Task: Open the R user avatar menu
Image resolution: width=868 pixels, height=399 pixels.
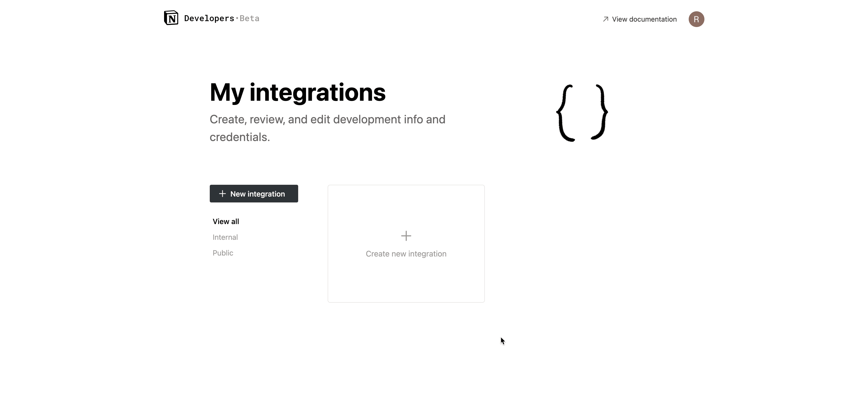Action: click(x=696, y=19)
